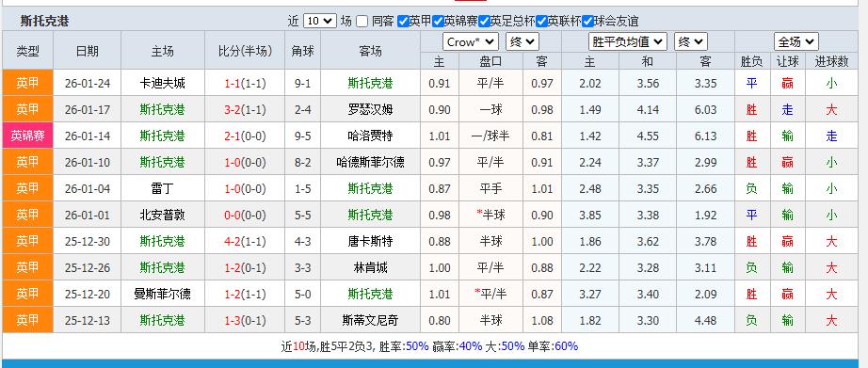Click the date 25-12-26
This screenshot has height=368, width=868.
point(88,268)
